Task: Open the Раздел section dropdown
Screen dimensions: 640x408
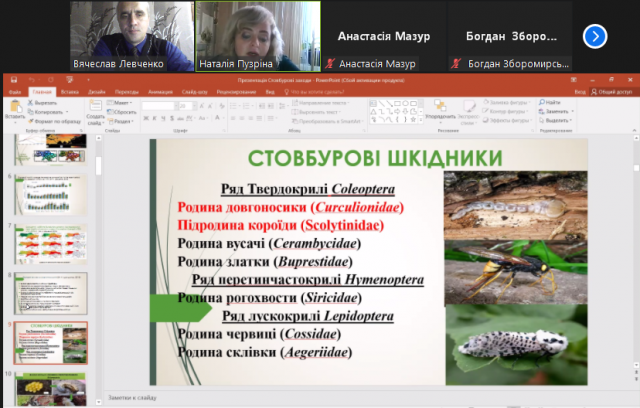Action: coord(121,121)
